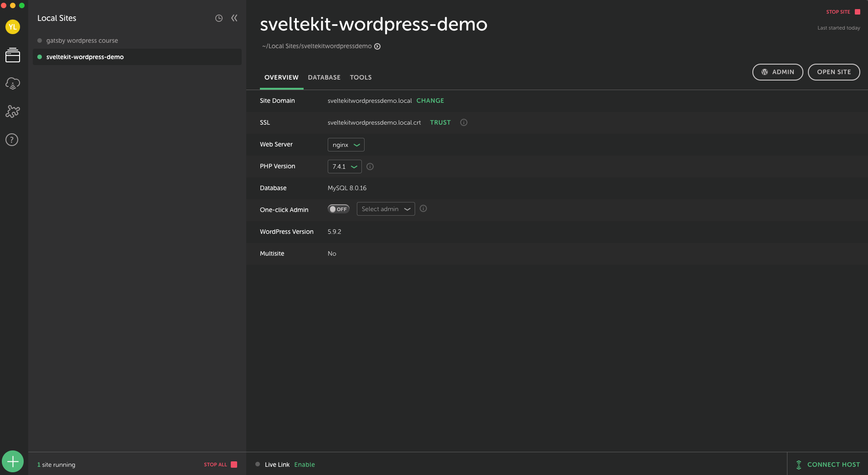Click the green add site plus button
The image size is (868, 475).
[x=13, y=462]
